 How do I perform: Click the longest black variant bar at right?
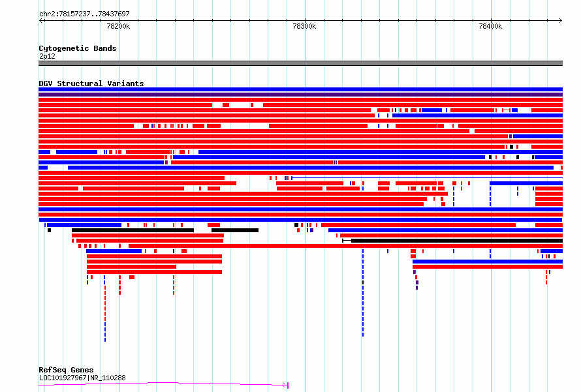pos(452,241)
